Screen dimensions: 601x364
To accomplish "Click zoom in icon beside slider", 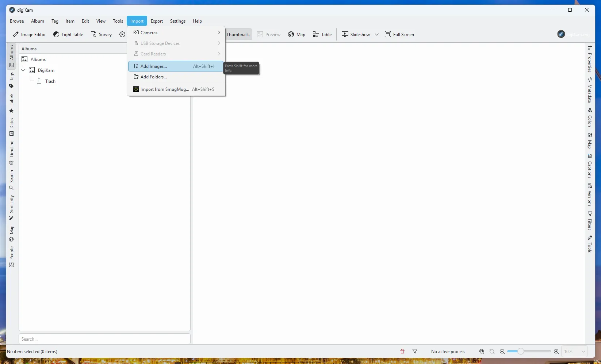I will (556, 352).
